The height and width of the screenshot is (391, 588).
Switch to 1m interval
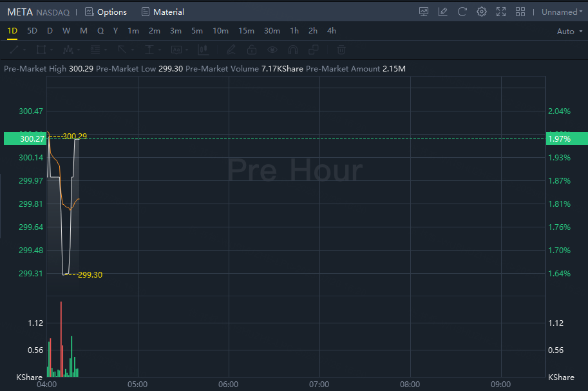[133, 31]
